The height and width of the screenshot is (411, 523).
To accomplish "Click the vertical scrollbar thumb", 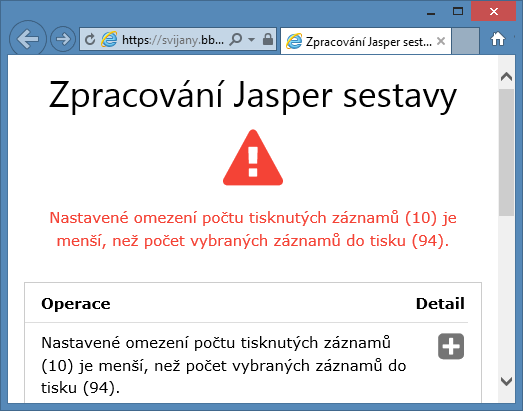I will pyautogui.click(x=506, y=152).
